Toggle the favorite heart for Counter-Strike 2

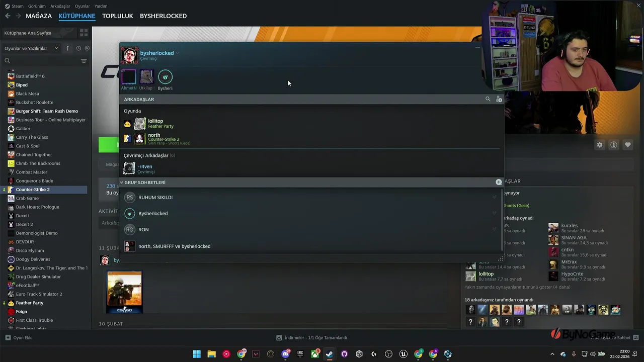tap(628, 145)
